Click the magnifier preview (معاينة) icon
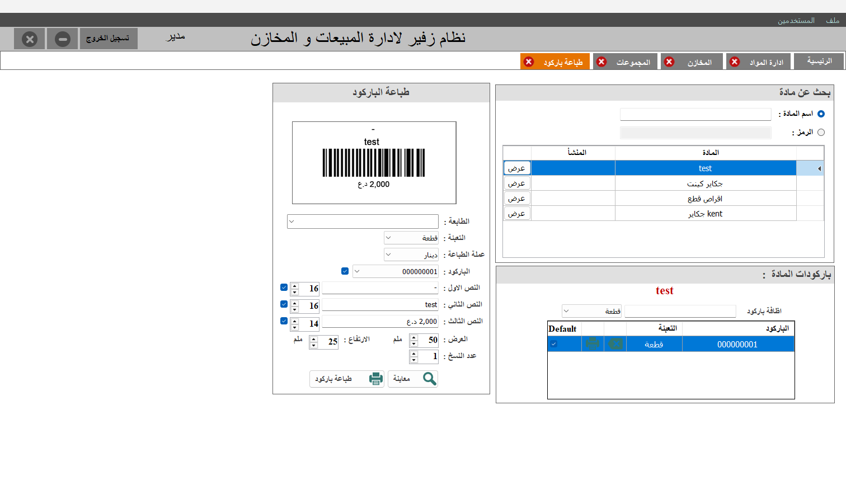Viewport: 846px width, 504px height. (x=429, y=379)
